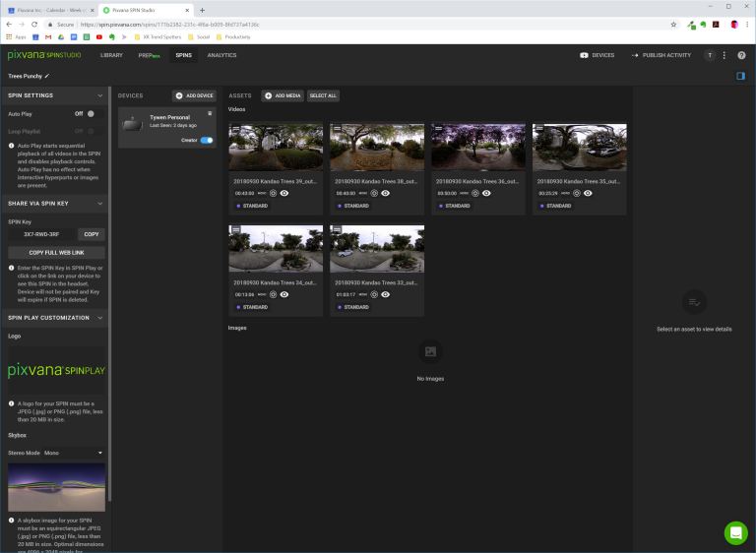Click the left settings panel scrollbar
The image size is (756, 553).
pyautogui.click(x=109, y=294)
